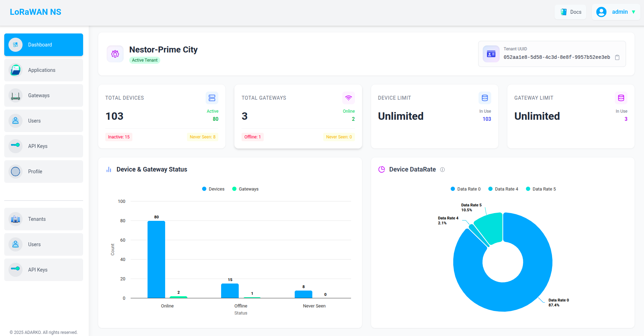The height and width of the screenshot is (336, 644).
Task: Go to Gateways in sidebar
Action: 44,95
